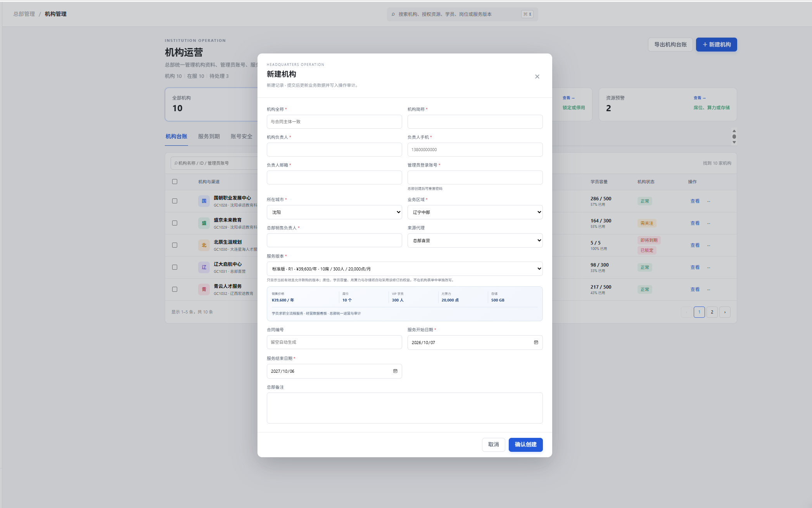Switch to the 服务到期 tab
812x508 pixels.
209,136
